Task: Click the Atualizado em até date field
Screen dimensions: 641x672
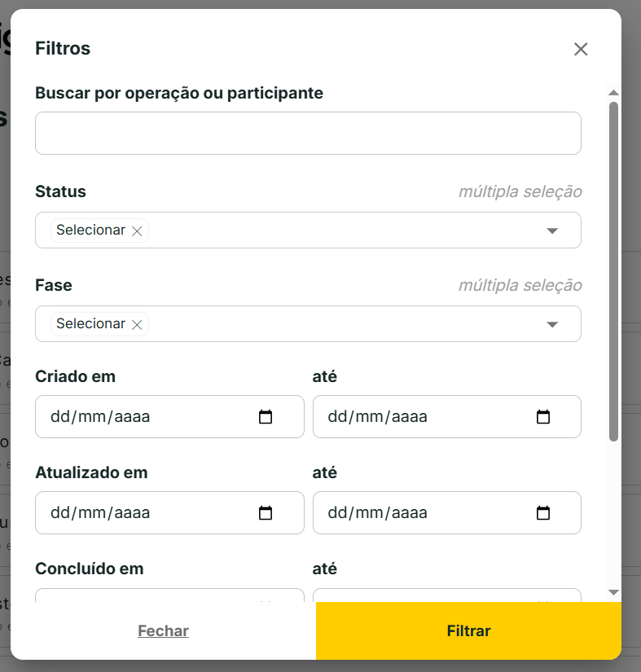Action: pos(424,513)
